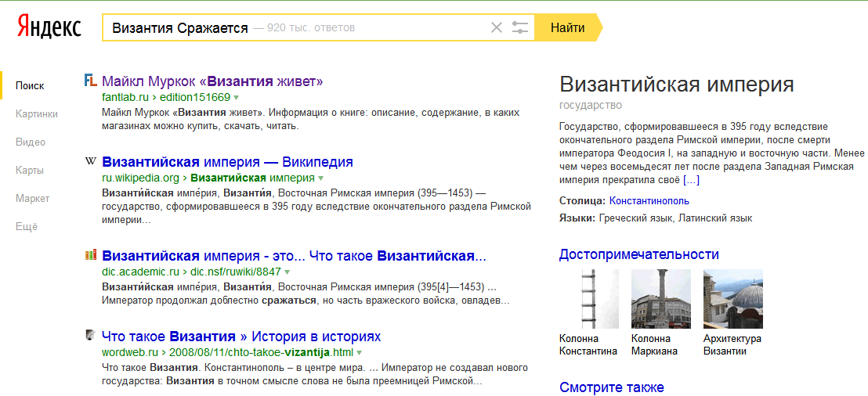Open Византийская империя — Википедия result
Image resolution: width=868 pixels, height=396 pixels.
coord(227,163)
